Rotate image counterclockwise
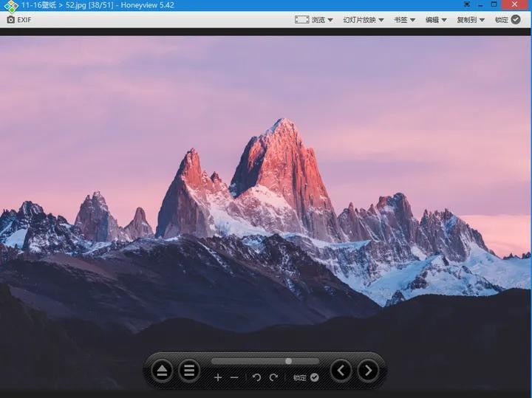Screen dimensions: 532x398 [x=256, y=377]
